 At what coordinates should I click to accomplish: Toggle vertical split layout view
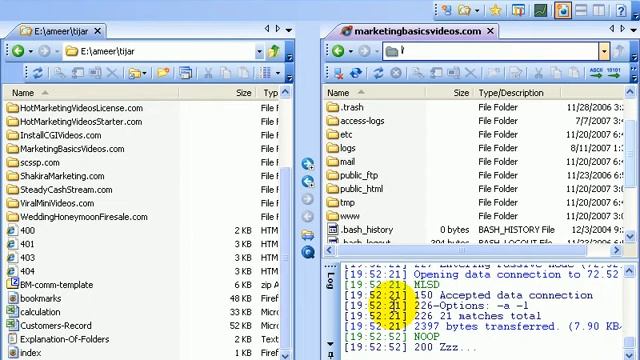pyautogui.click(x=599, y=10)
